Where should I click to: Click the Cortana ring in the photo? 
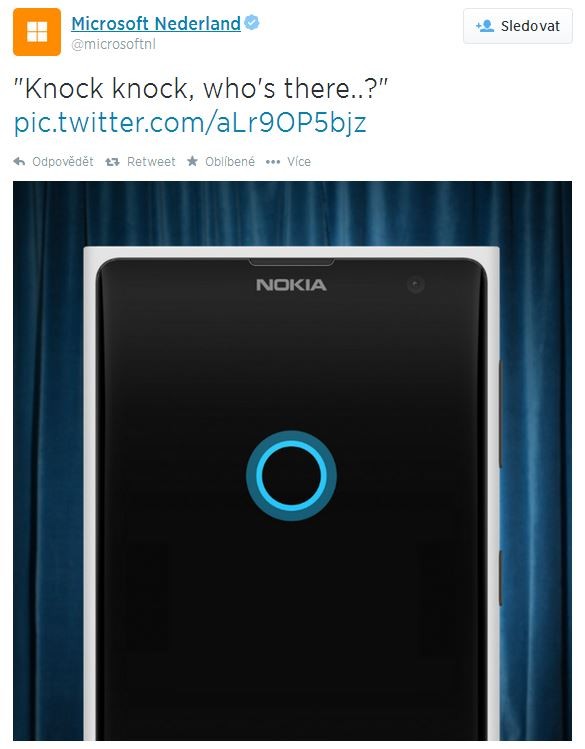(x=291, y=475)
